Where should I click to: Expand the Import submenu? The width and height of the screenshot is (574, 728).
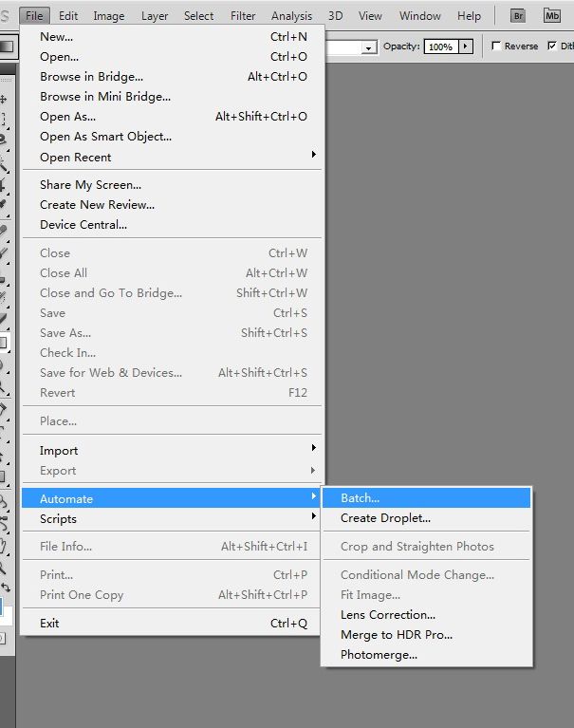172,450
